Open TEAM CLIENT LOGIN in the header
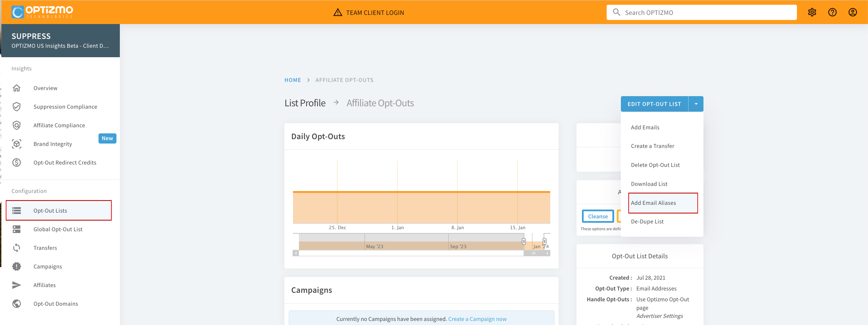 375,13
